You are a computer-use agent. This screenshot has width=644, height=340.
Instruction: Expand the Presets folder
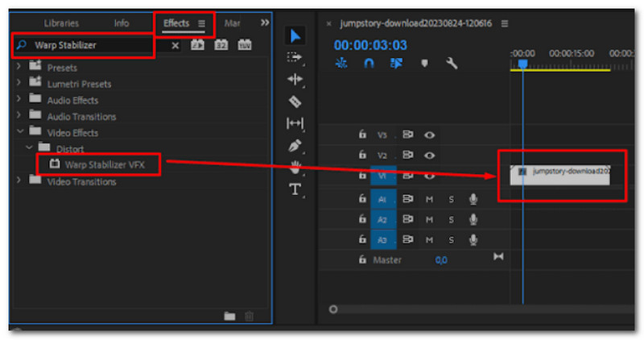[x=19, y=66]
